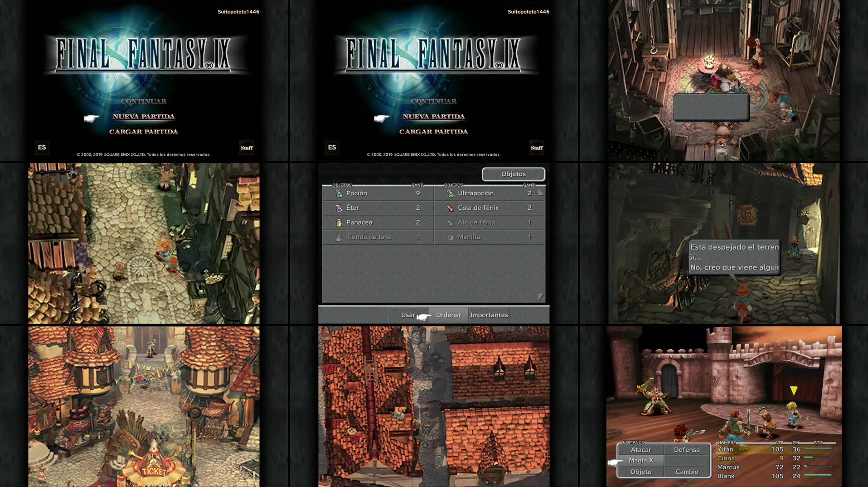The height and width of the screenshot is (487, 868).
Task: Click the hand cursor beside Ordenar
Action: tap(424, 317)
